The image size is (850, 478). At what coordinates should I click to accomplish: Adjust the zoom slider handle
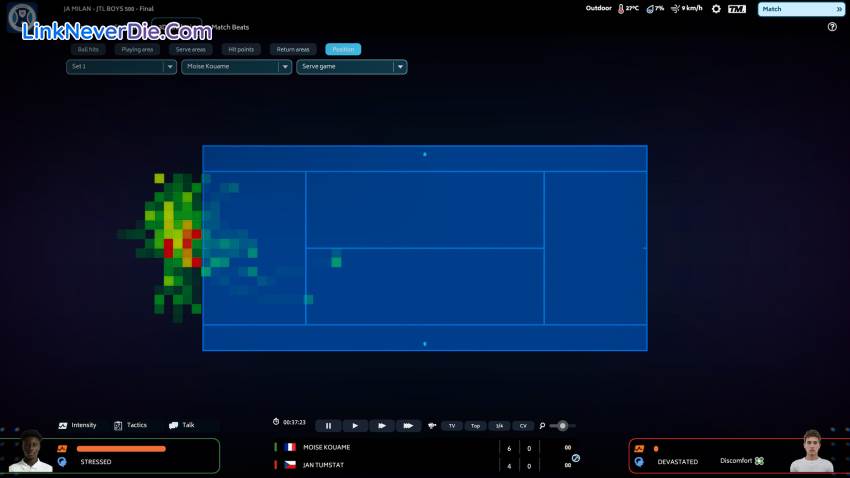click(563, 426)
